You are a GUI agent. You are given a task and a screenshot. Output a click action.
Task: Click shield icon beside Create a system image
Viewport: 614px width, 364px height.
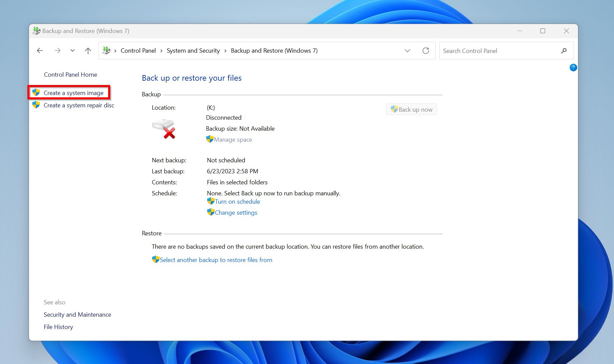pos(36,92)
